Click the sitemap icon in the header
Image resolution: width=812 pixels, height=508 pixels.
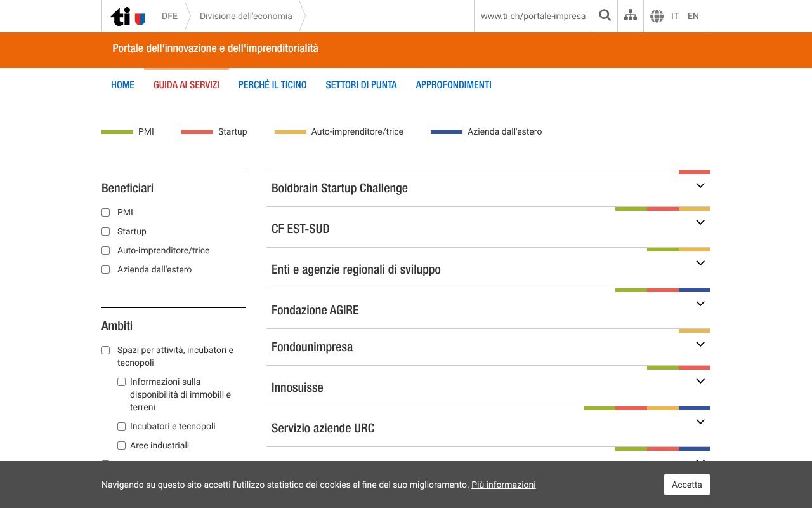coord(630,15)
